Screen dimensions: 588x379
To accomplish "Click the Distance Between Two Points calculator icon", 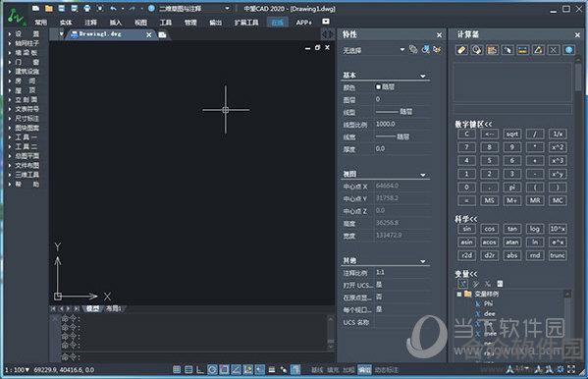I will [523, 50].
